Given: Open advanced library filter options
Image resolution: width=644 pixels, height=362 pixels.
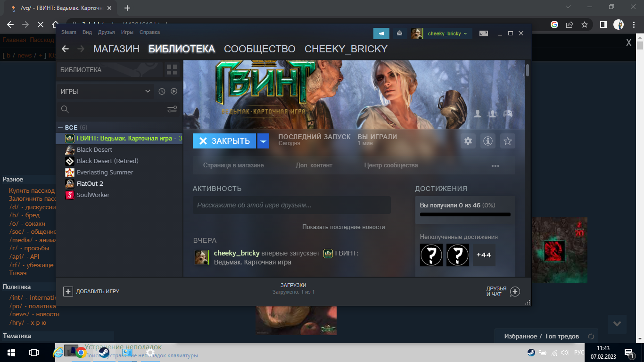Looking at the screenshot, I should click(x=172, y=109).
